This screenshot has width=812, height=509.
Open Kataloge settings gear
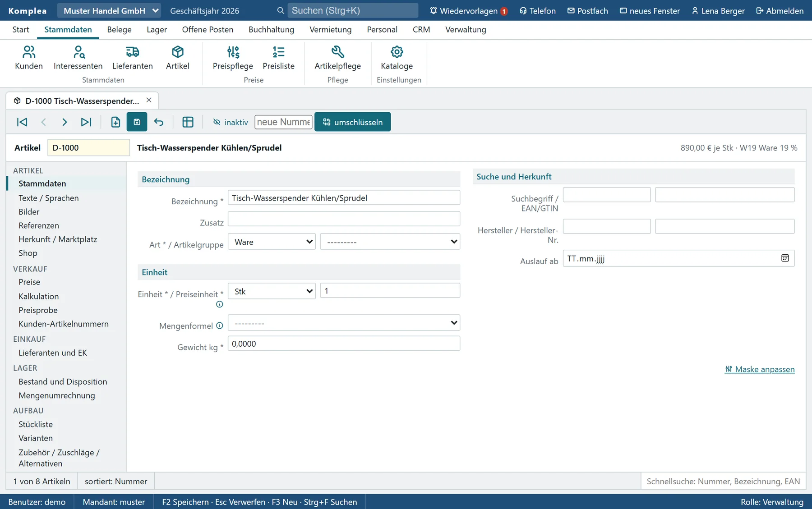click(397, 58)
